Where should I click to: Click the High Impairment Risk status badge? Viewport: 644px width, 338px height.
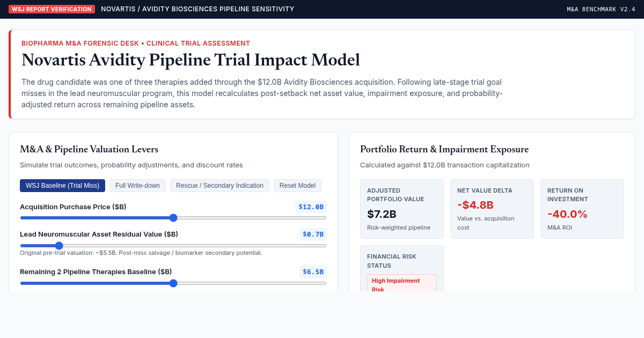click(402, 283)
